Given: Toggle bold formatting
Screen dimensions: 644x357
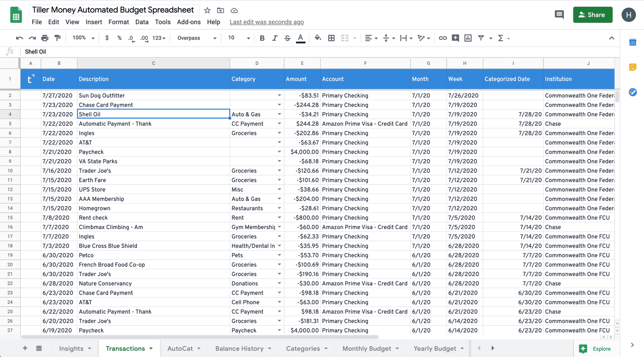Looking at the screenshot, I should pos(262,38).
